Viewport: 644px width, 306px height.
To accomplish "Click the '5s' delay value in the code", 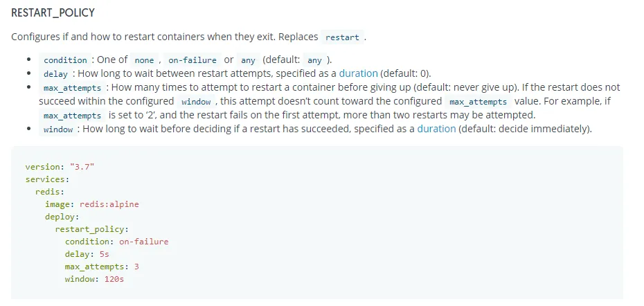I will pyautogui.click(x=105, y=254).
